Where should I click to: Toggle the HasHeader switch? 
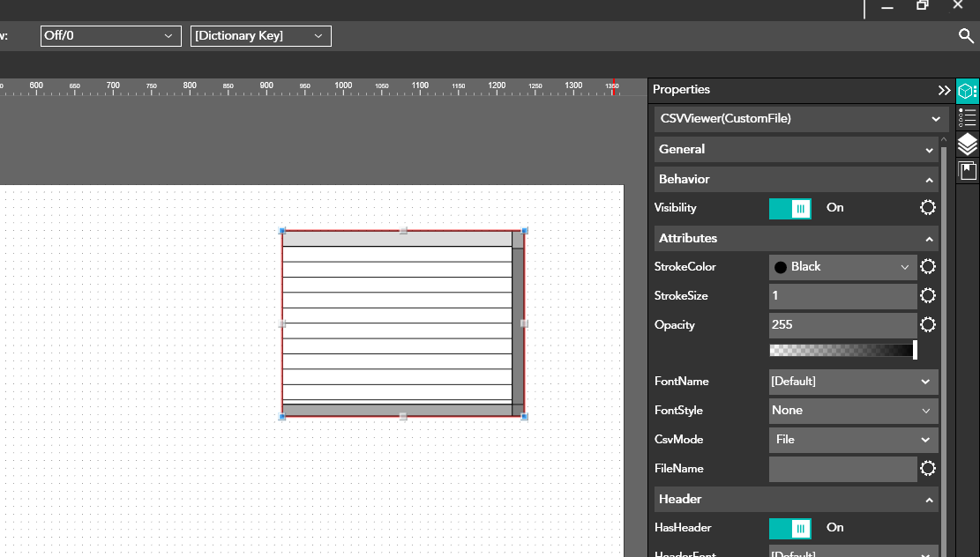tap(790, 529)
